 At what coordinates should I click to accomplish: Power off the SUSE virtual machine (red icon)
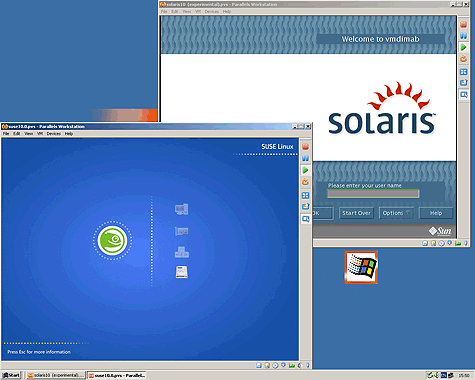pyautogui.click(x=305, y=147)
